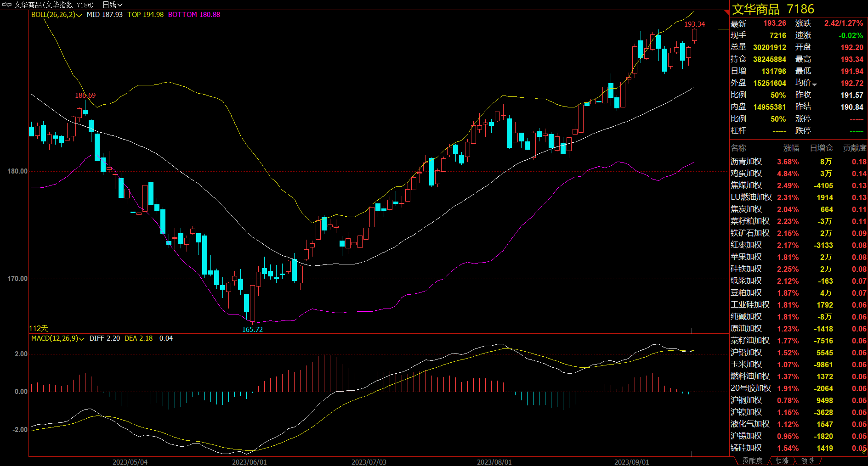Select the 沪锡加权 row
Image resolution: width=868 pixels, height=466 pixels.
[x=799, y=436]
